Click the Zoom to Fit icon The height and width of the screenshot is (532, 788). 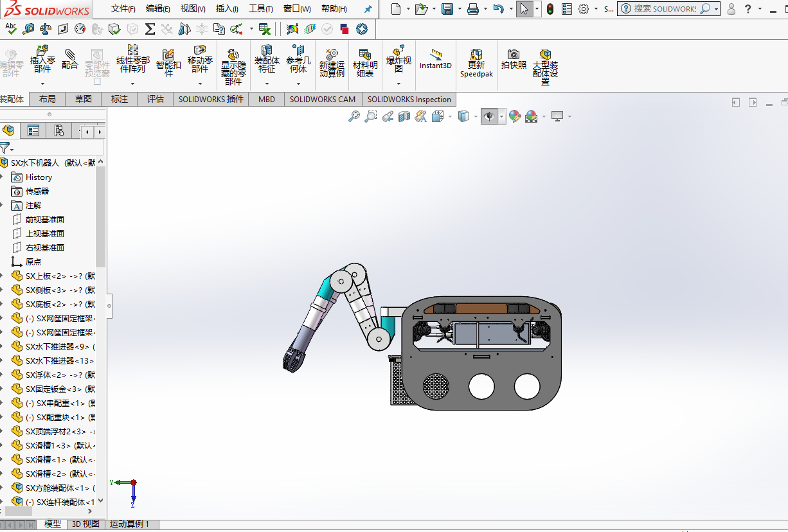point(354,116)
